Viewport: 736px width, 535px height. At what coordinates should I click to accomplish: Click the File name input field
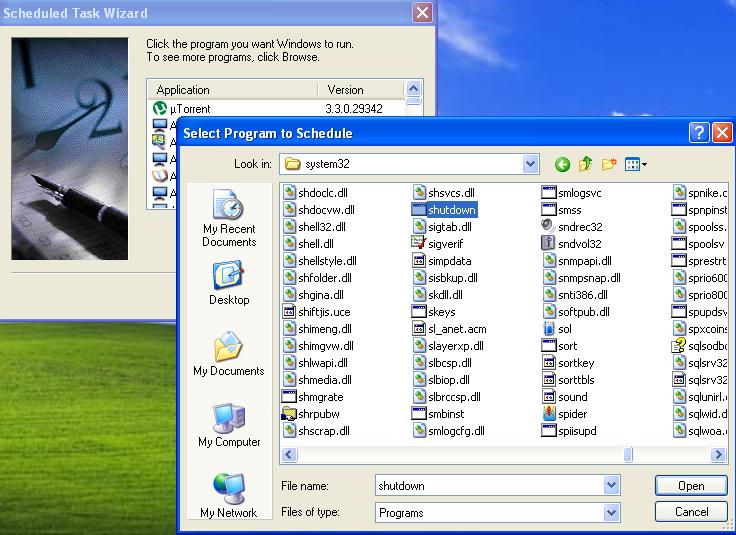pyautogui.click(x=490, y=485)
